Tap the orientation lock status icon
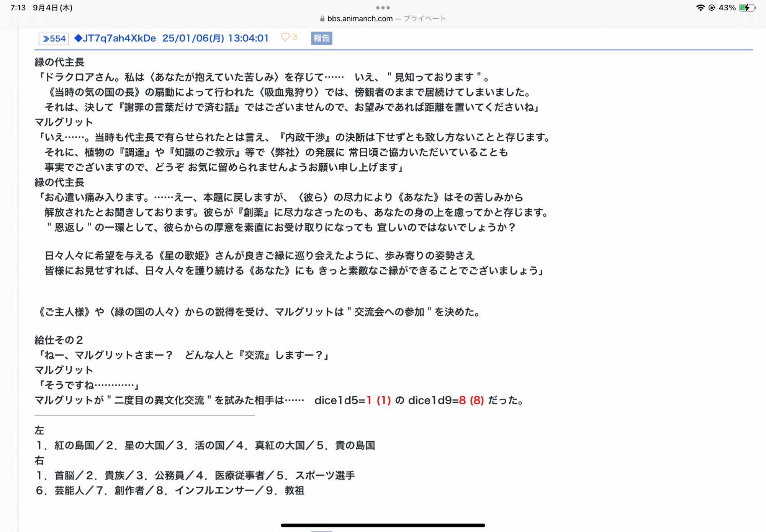This screenshot has width=766, height=532. click(x=712, y=8)
